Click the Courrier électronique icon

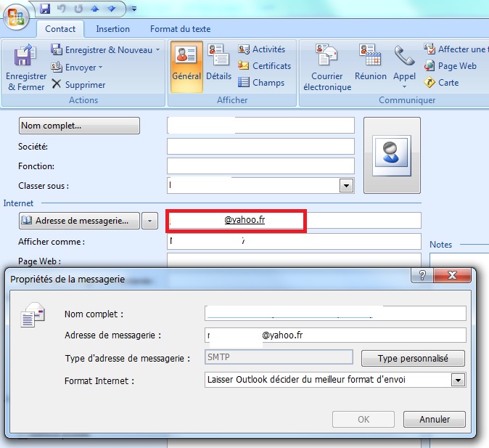pyautogui.click(x=326, y=54)
